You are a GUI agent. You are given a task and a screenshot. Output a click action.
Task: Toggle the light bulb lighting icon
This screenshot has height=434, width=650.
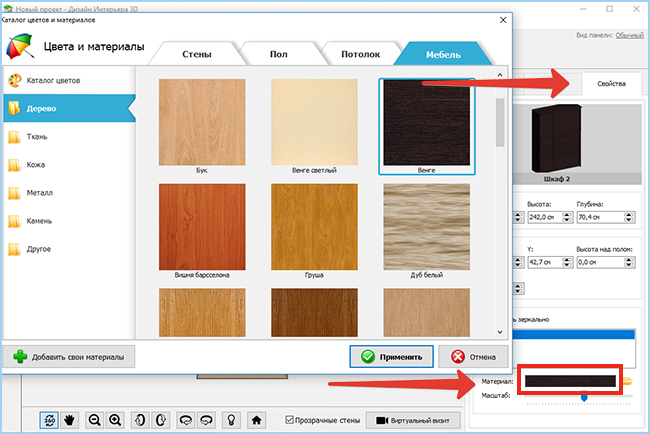(231, 420)
